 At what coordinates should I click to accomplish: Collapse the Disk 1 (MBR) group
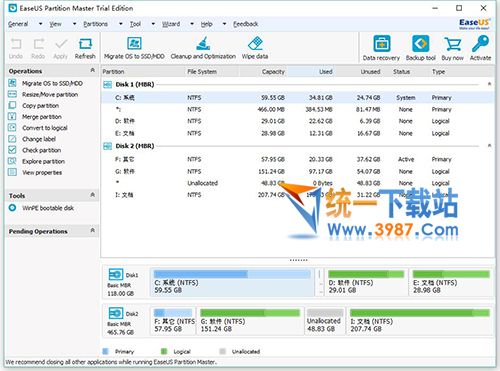point(489,84)
